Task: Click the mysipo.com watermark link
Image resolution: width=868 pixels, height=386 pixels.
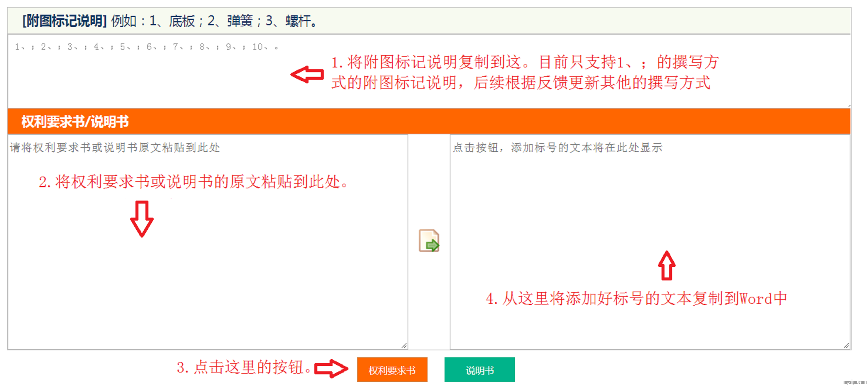Action: 855,382
